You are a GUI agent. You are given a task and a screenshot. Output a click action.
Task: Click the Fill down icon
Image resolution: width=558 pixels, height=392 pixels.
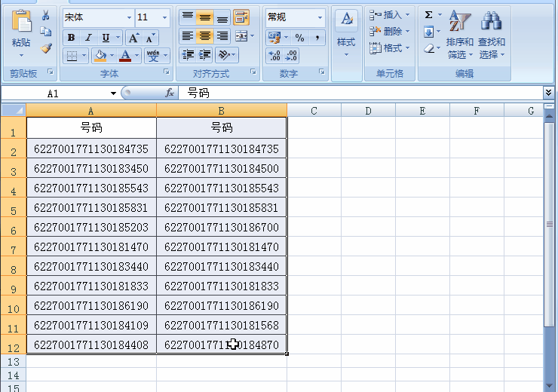[429, 32]
